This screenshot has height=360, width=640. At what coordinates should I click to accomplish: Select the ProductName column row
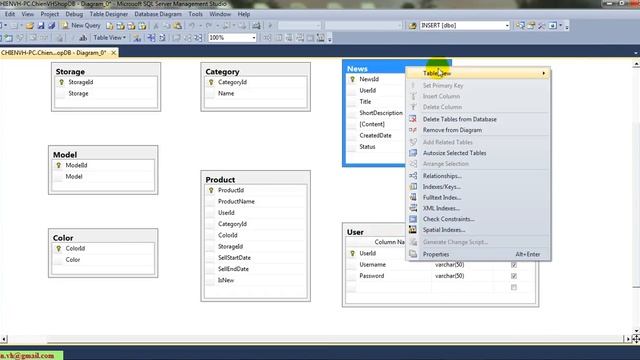point(256,202)
